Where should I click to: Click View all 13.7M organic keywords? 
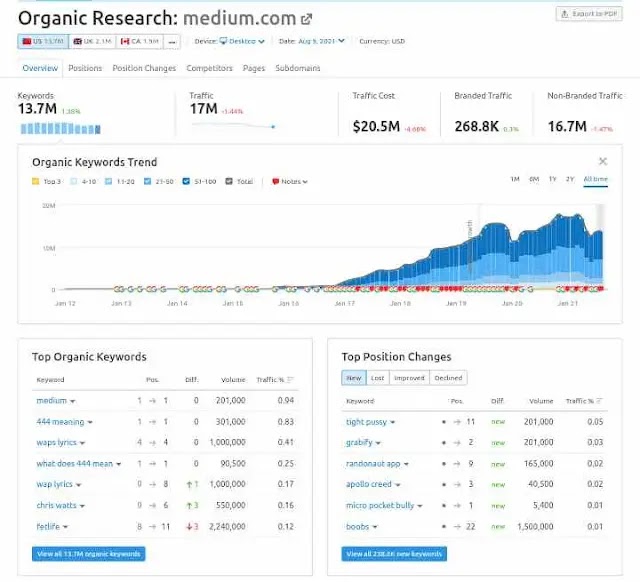pyautogui.click(x=89, y=554)
